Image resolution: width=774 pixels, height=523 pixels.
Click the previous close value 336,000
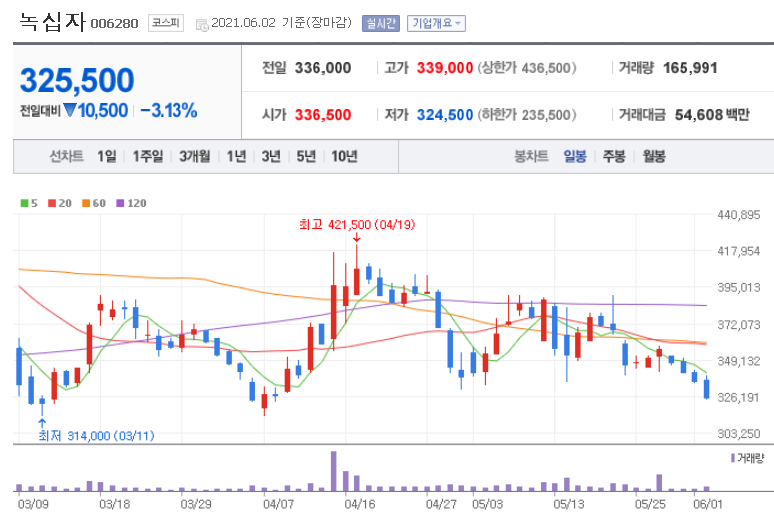(323, 68)
